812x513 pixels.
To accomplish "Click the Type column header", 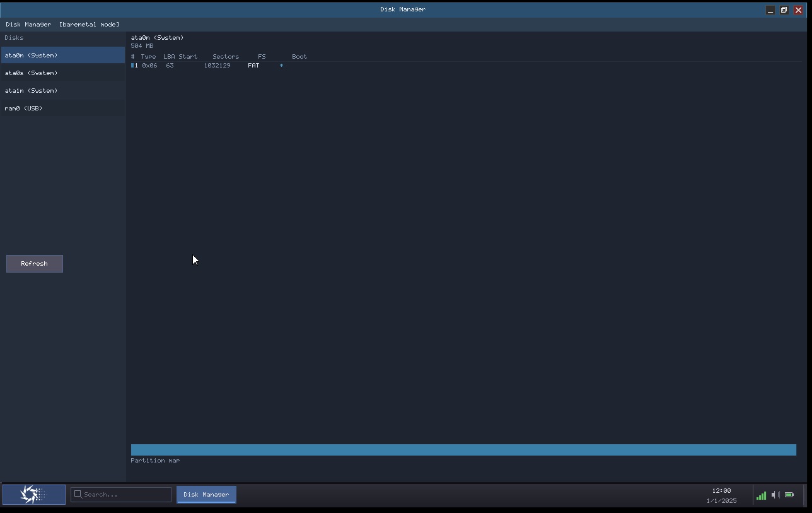I will (x=148, y=57).
